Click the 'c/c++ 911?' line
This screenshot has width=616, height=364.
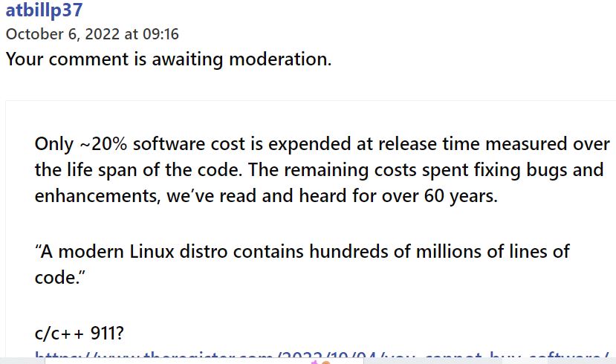point(79,333)
